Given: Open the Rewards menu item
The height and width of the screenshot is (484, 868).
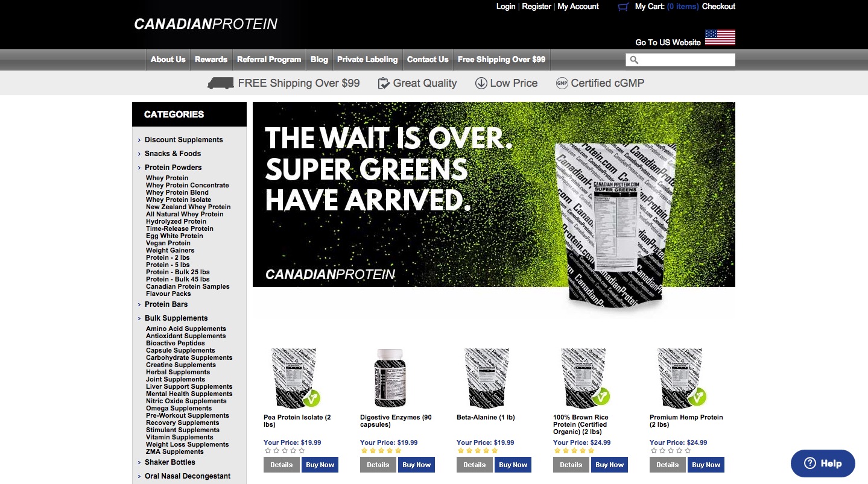Looking at the screenshot, I should click(x=211, y=59).
